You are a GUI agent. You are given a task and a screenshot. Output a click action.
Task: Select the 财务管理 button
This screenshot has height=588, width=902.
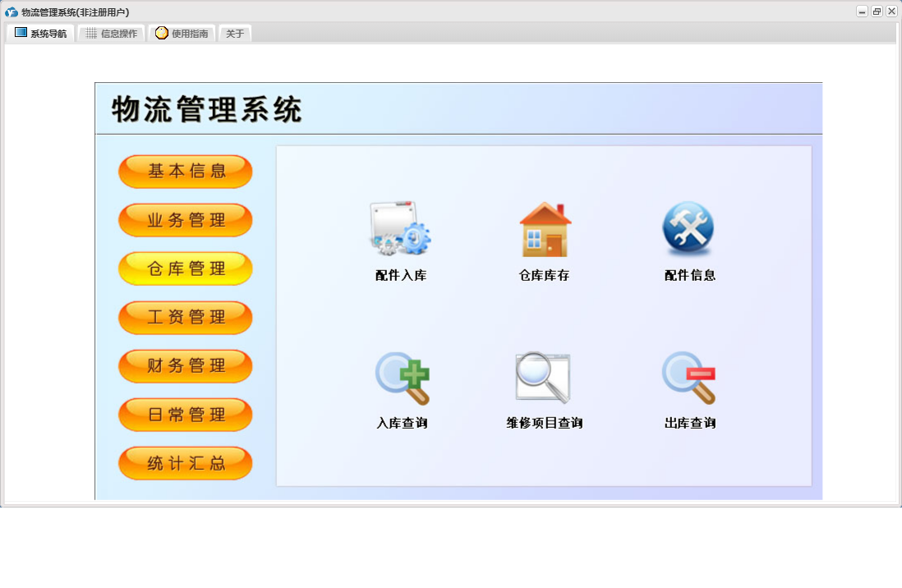(185, 366)
